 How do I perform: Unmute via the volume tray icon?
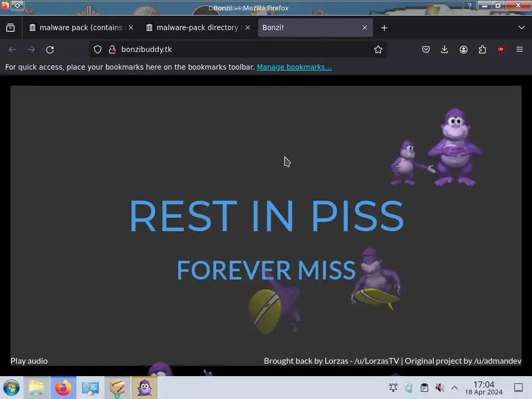[440, 388]
